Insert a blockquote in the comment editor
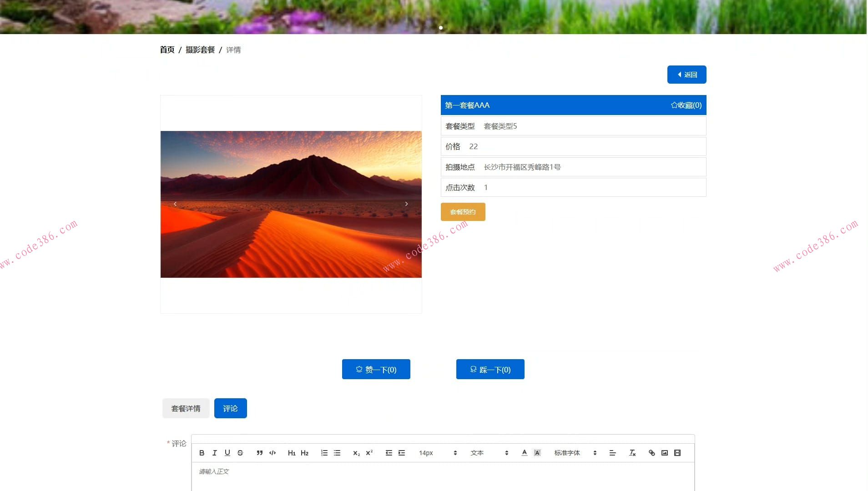 click(258, 452)
